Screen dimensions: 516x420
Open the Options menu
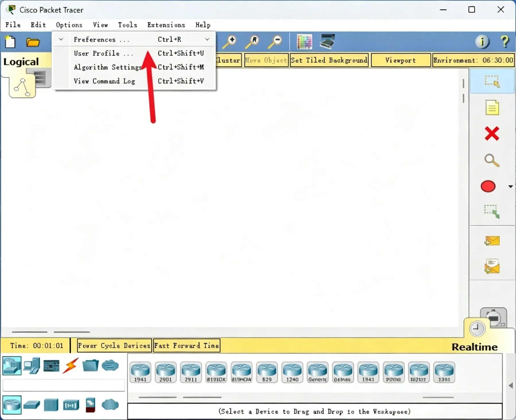(x=69, y=25)
